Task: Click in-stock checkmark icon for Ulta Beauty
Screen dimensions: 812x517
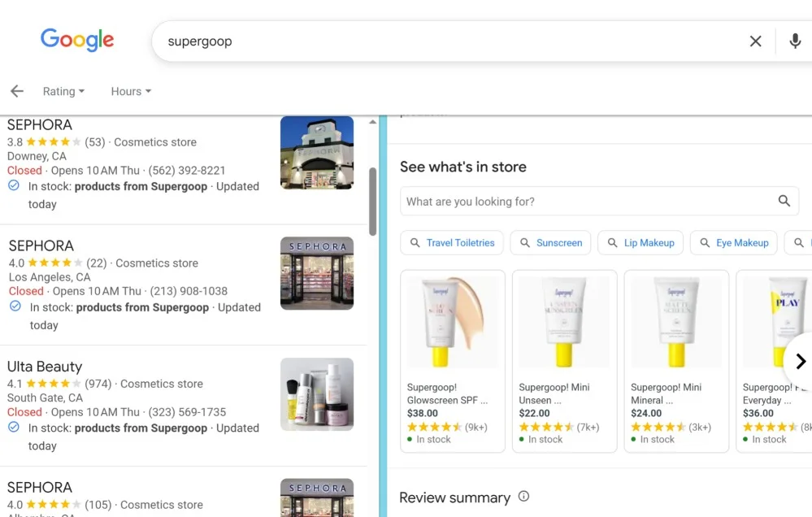Action: click(x=14, y=427)
